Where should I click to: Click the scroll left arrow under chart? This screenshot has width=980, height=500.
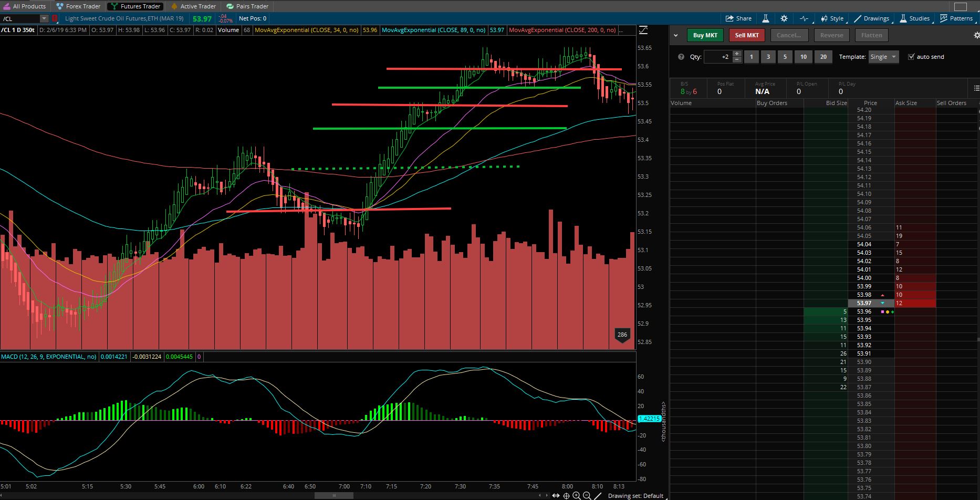[x=540, y=495]
